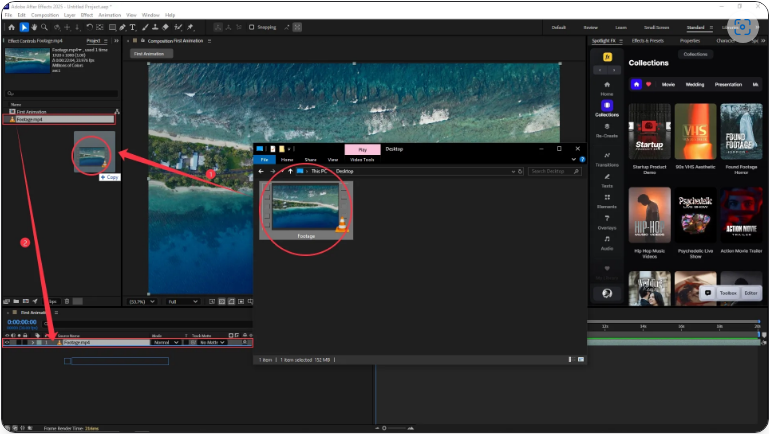Click the layer label color swatch on Footage.mp4
Image resolution: width=769 pixels, height=434 pixels.
pos(40,342)
